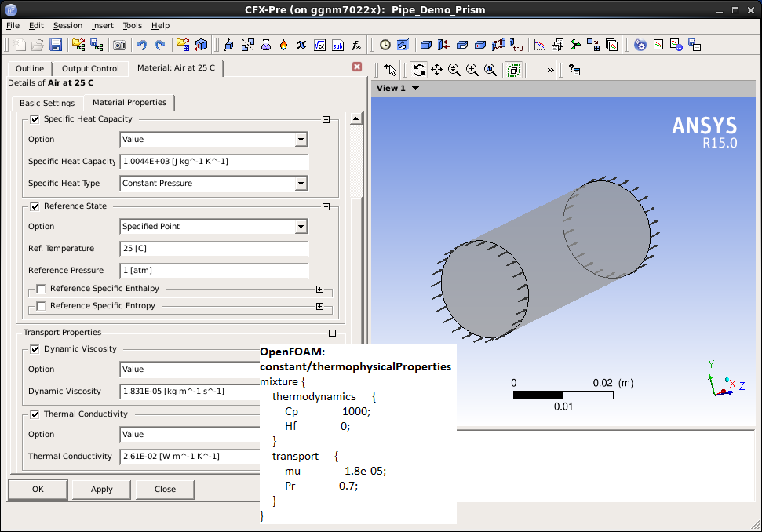Open the Reference State Option dropdown
Viewport: 762px width, 532px height.
click(301, 227)
